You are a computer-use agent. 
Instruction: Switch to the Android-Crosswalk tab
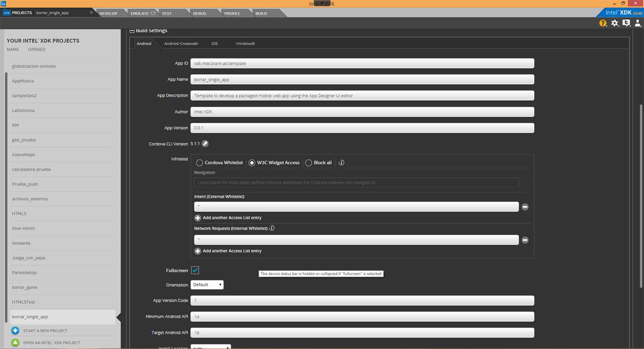pyautogui.click(x=181, y=43)
